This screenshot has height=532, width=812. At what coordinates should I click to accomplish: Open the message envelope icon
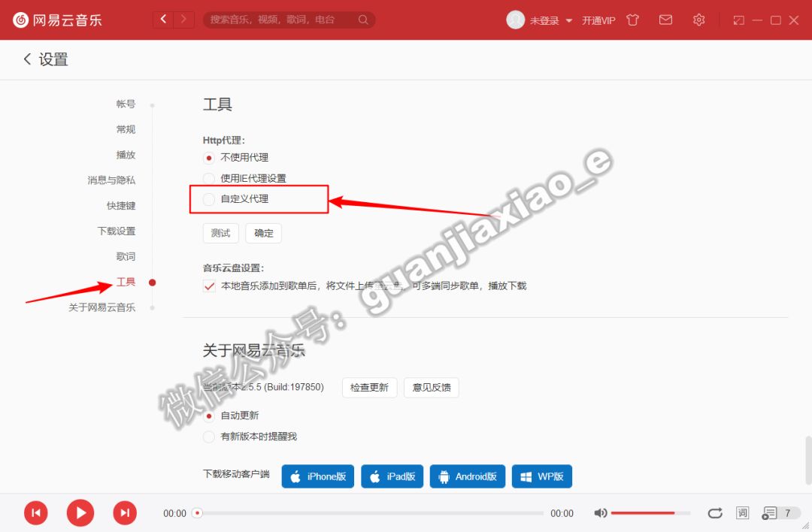pos(665,20)
